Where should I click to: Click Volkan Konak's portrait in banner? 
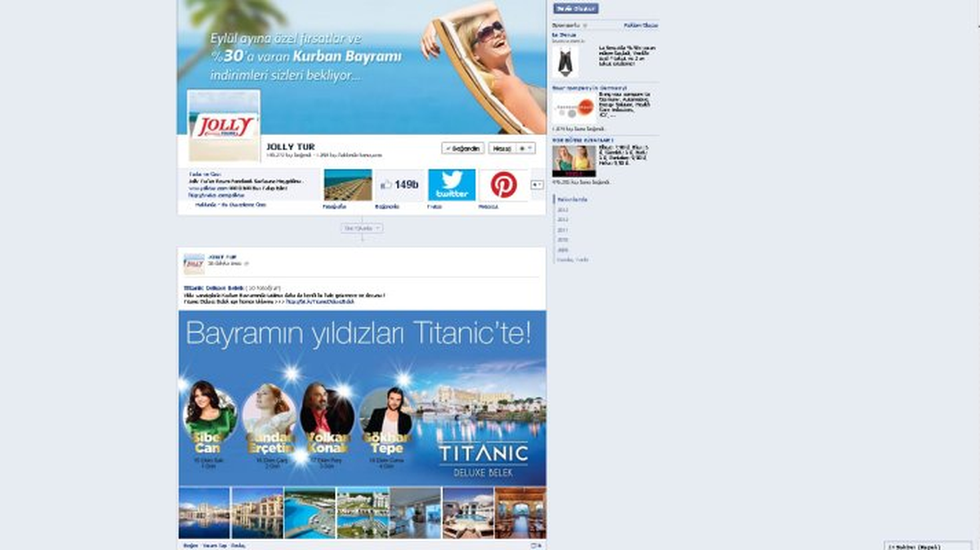pyautogui.click(x=327, y=410)
